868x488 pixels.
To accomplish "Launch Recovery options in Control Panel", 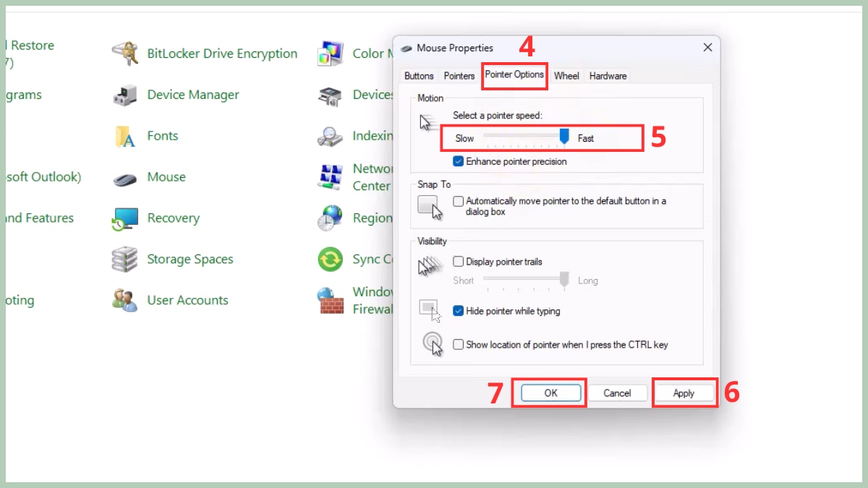I will pos(174,218).
